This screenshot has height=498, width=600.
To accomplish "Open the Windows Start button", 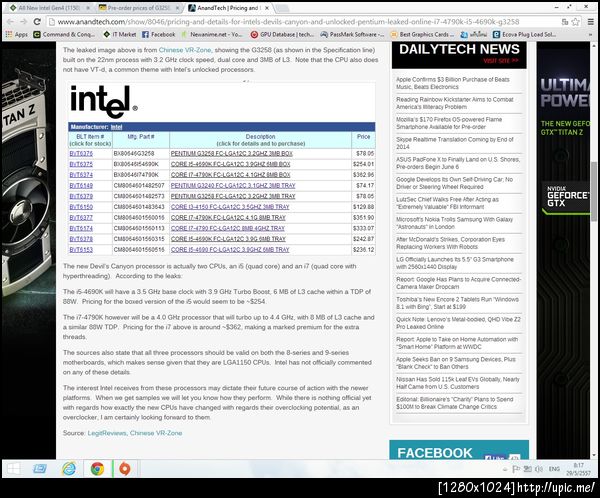I will tap(14, 469).
